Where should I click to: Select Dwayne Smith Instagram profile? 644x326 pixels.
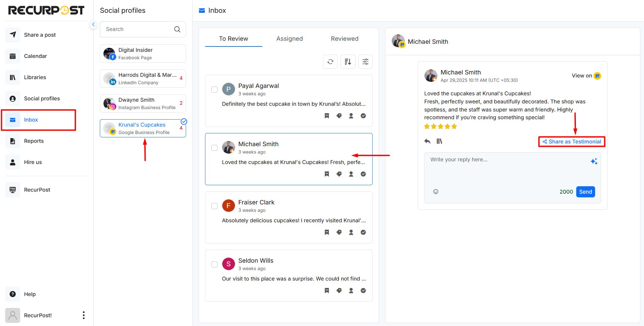click(x=143, y=103)
